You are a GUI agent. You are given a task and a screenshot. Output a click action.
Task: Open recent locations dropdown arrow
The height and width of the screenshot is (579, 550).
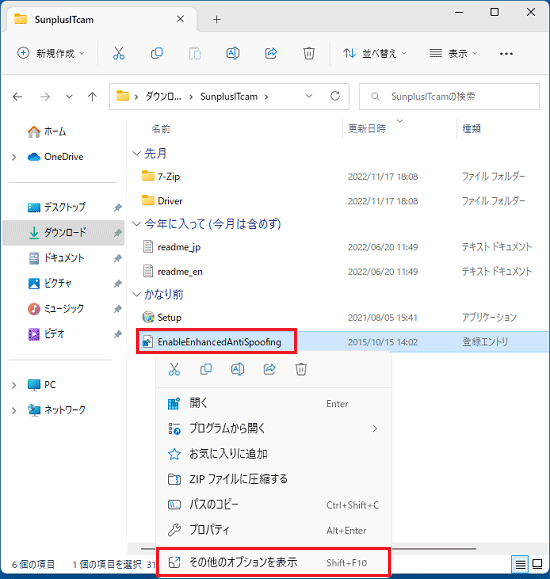pos(69,97)
